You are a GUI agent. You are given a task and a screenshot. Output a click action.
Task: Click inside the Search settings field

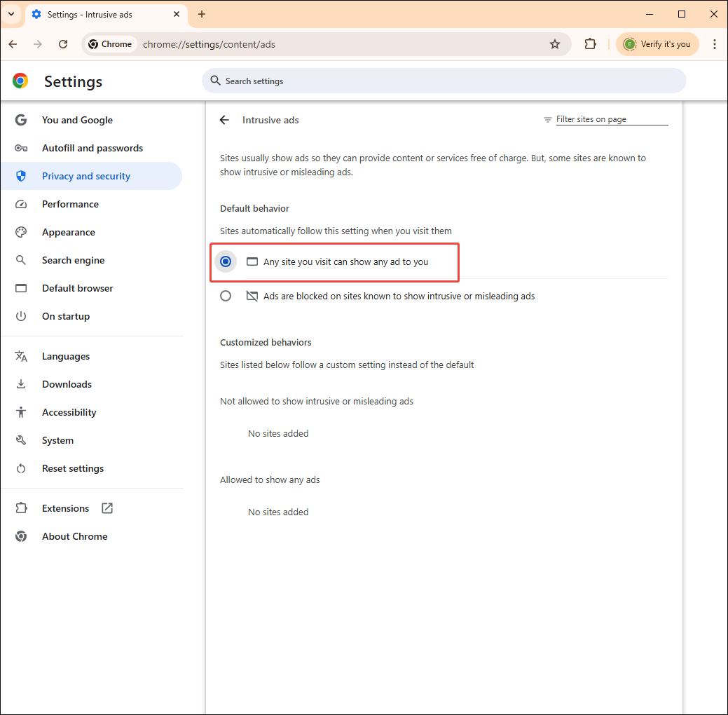point(445,81)
